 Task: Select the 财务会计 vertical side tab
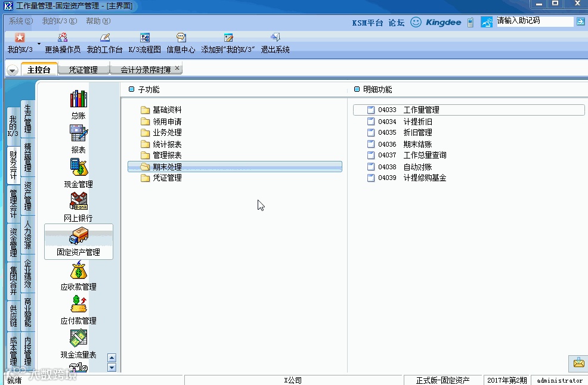coord(14,165)
